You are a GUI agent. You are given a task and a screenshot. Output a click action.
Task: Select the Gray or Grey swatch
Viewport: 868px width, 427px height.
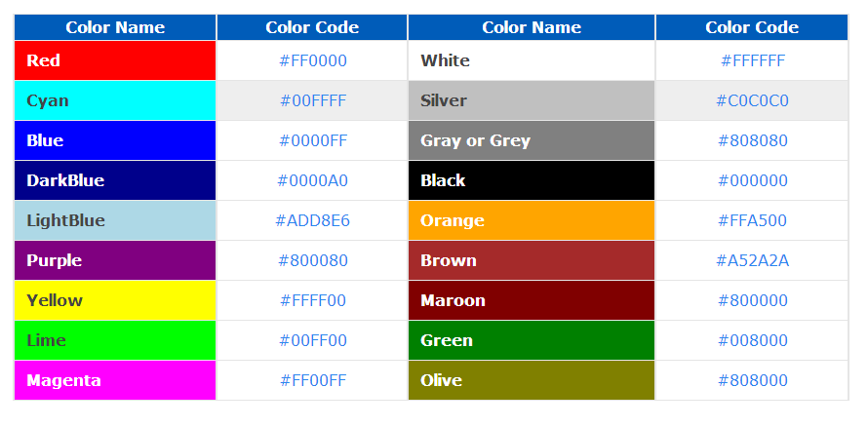[532, 140]
